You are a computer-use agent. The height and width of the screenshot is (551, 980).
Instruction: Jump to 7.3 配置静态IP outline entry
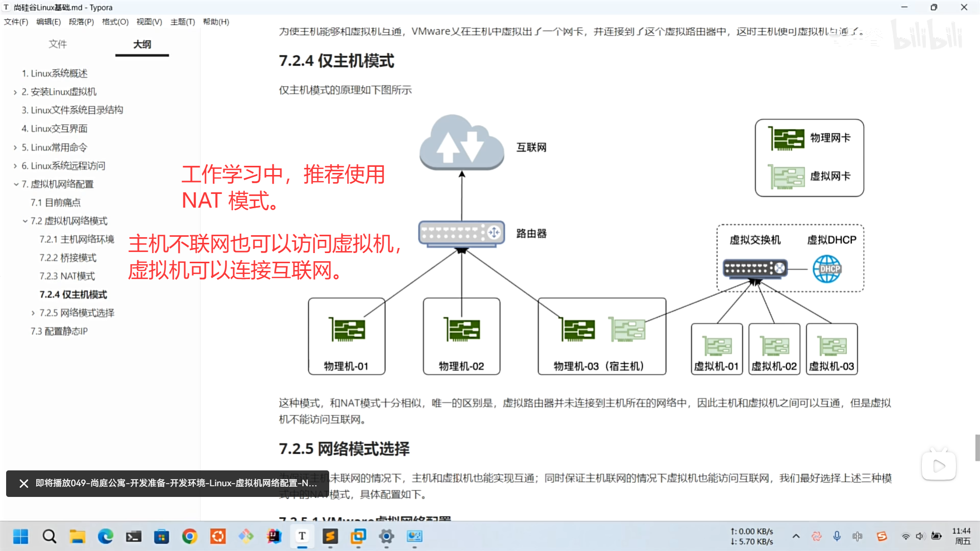tap(59, 331)
